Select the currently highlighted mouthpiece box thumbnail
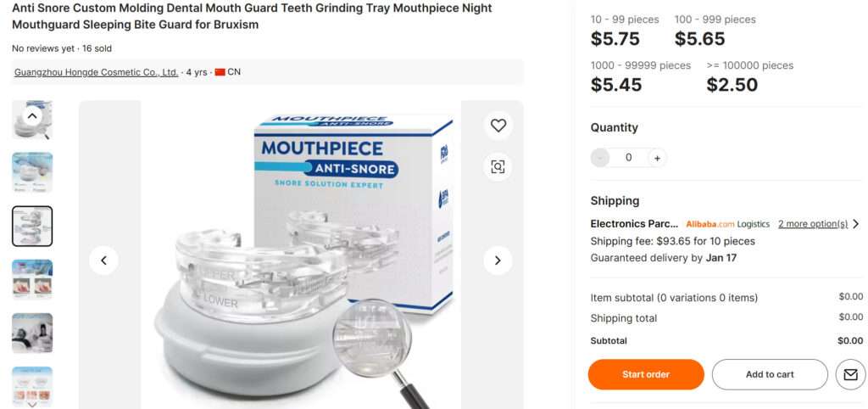Screen dimensions: 868x409 click(32, 226)
